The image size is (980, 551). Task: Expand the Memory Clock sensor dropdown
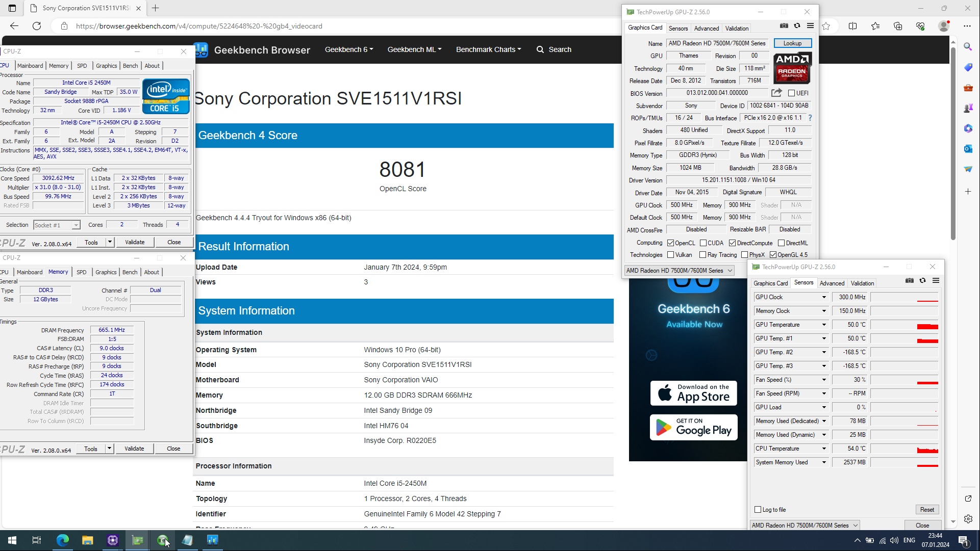pyautogui.click(x=823, y=311)
